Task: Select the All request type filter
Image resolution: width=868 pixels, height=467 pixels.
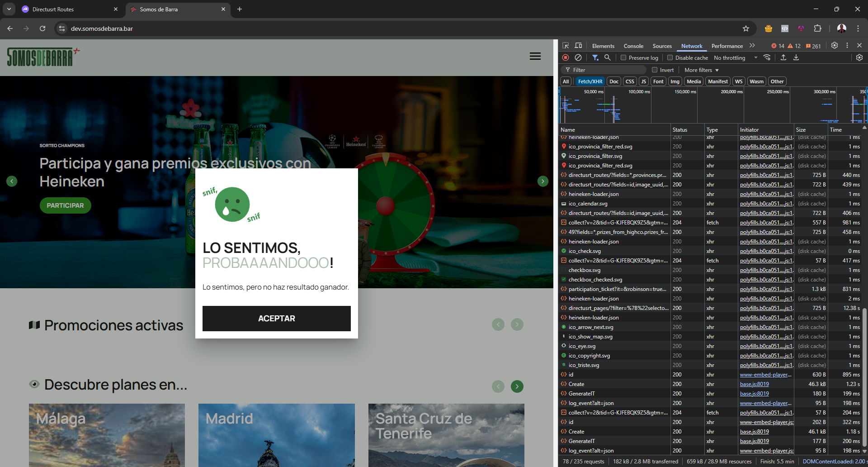Action: (566, 81)
